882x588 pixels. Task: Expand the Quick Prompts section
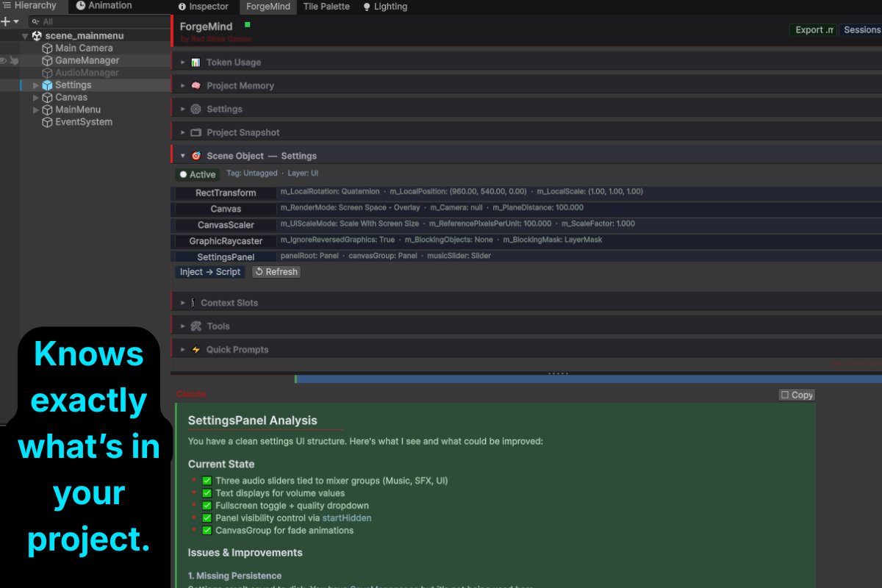tap(184, 350)
